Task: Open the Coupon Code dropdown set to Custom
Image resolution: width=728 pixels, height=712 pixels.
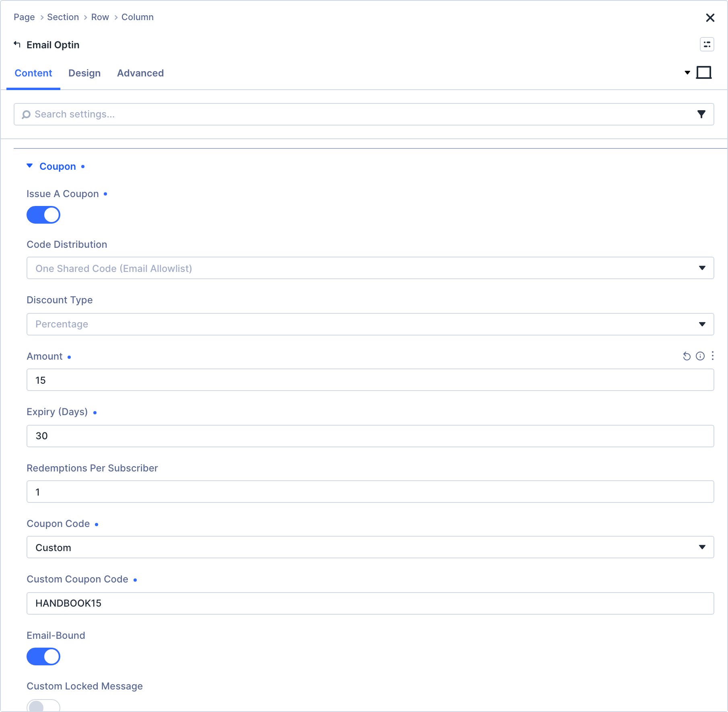Action: pos(370,547)
